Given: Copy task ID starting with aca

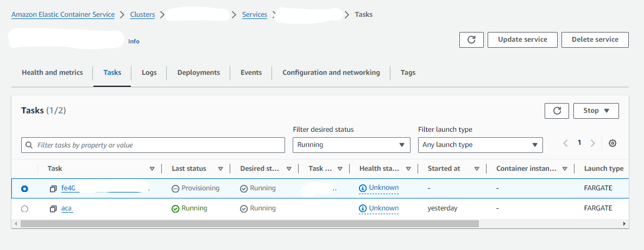Looking at the screenshot, I should (x=53, y=209).
